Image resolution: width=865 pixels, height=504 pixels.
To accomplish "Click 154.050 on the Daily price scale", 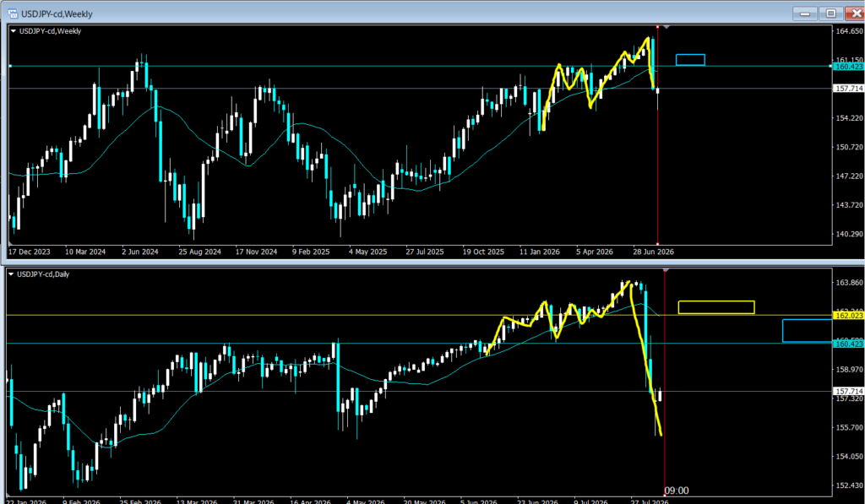I will [849, 457].
